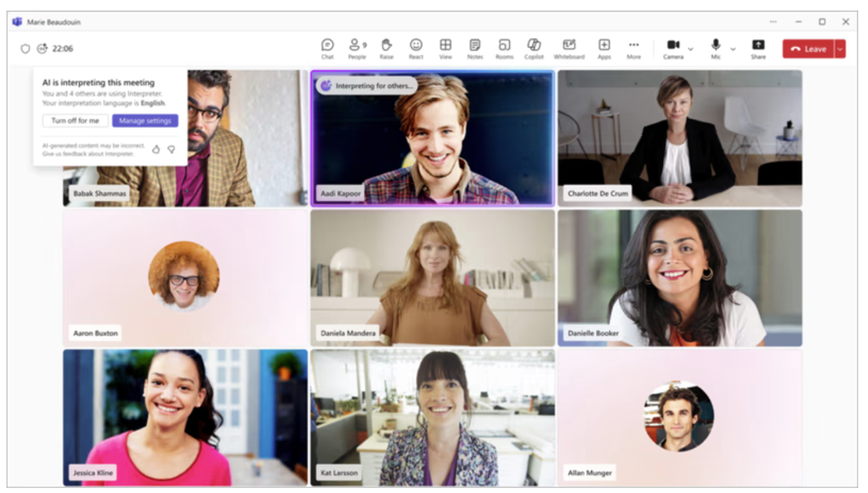868x493 pixels.
Task: Select Danielle Booker's video tile
Action: tap(680, 278)
